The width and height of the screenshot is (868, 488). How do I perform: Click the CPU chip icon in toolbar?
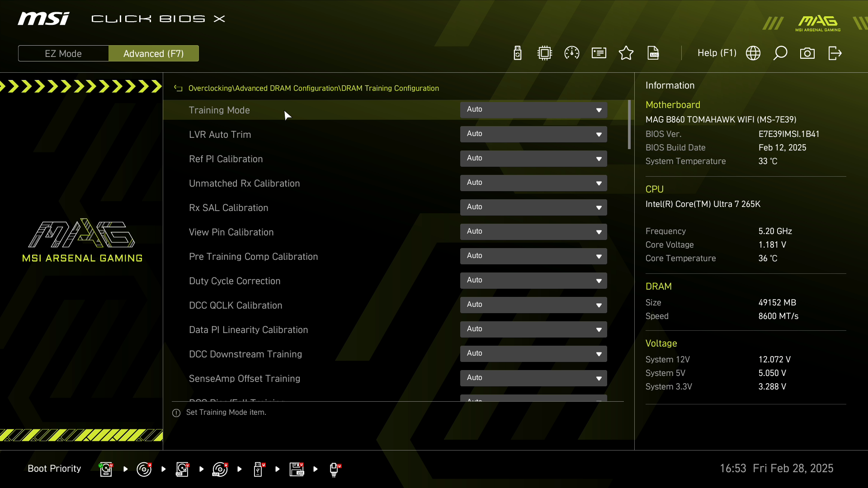pos(545,53)
